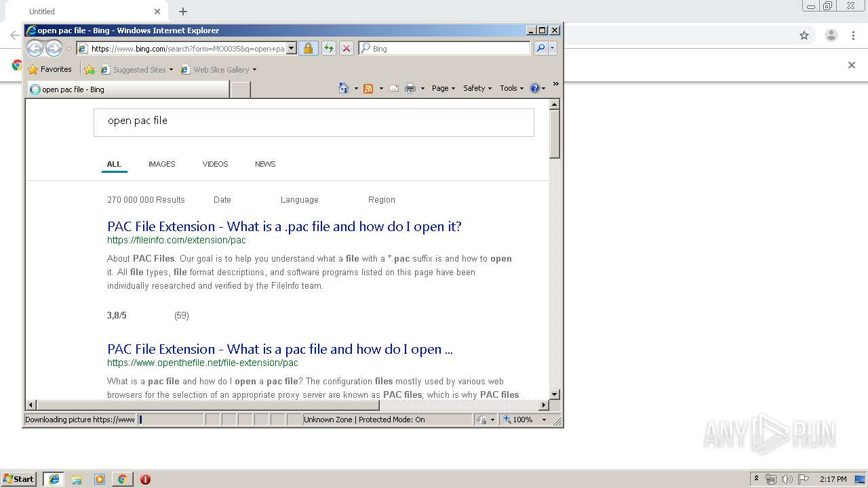
Task: Open the Language filter
Action: pyautogui.click(x=299, y=200)
